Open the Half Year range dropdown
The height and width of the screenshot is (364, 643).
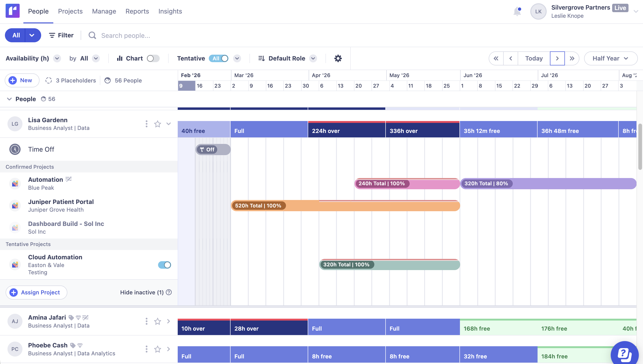[610, 58]
